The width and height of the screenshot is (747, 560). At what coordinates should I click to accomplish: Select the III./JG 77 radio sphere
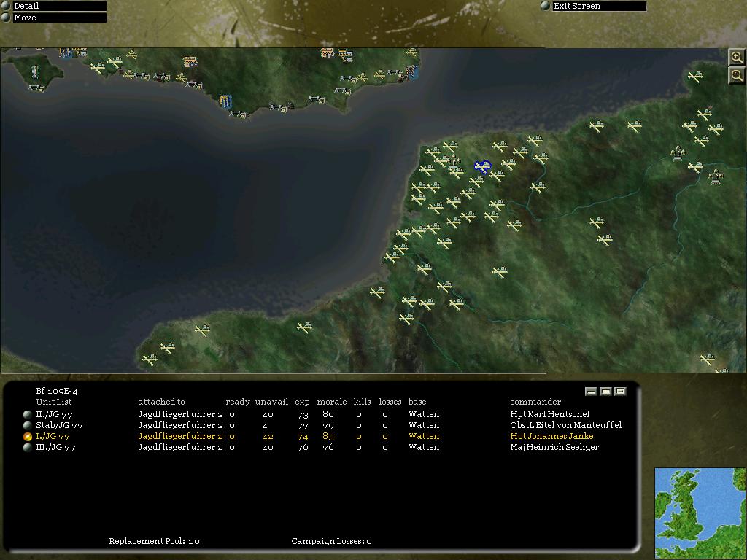tap(28, 447)
